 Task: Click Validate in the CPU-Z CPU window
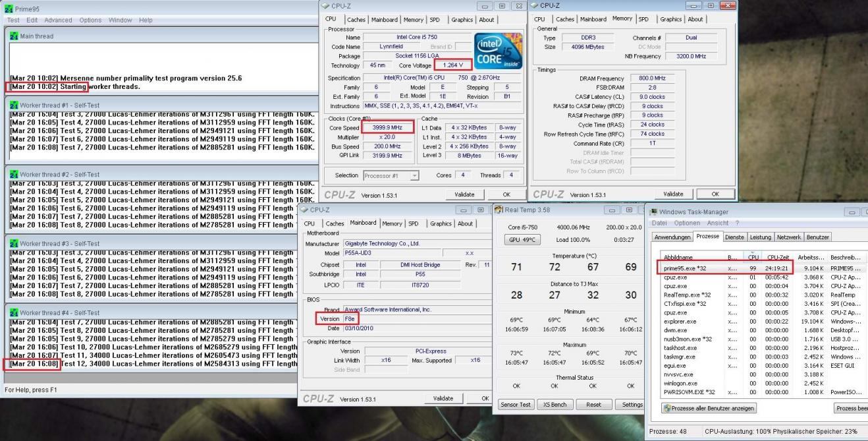click(464, 194)
